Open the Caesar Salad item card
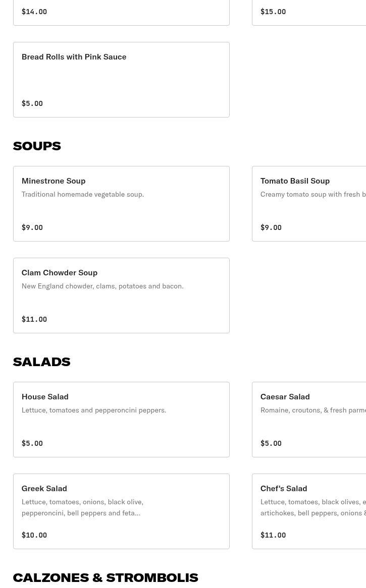Image resolution: width=366 pixels, height=588 pixels. click(309, 419)
